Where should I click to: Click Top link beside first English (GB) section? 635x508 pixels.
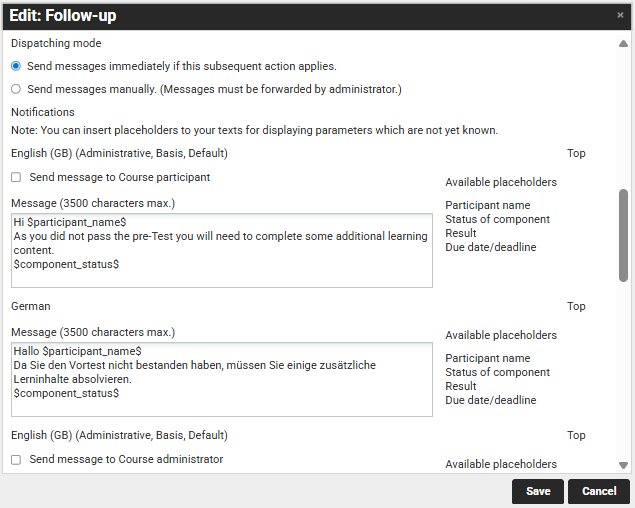pyautogui.click(x=576, y=153)
